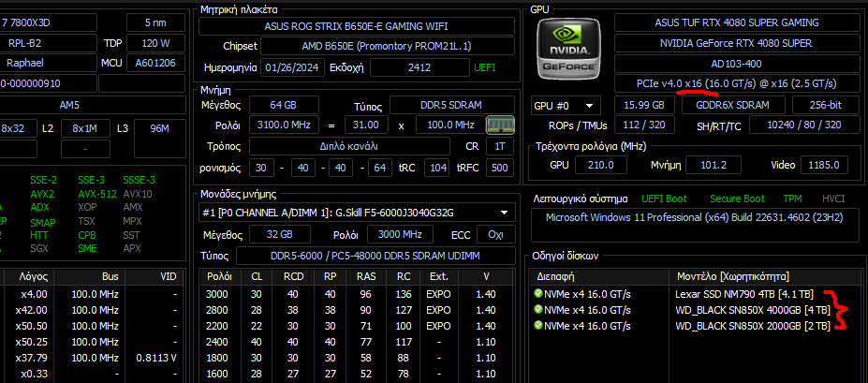Click the AMD B650E chipset field
Screen dimensions: 868x383
coord(387,46)
